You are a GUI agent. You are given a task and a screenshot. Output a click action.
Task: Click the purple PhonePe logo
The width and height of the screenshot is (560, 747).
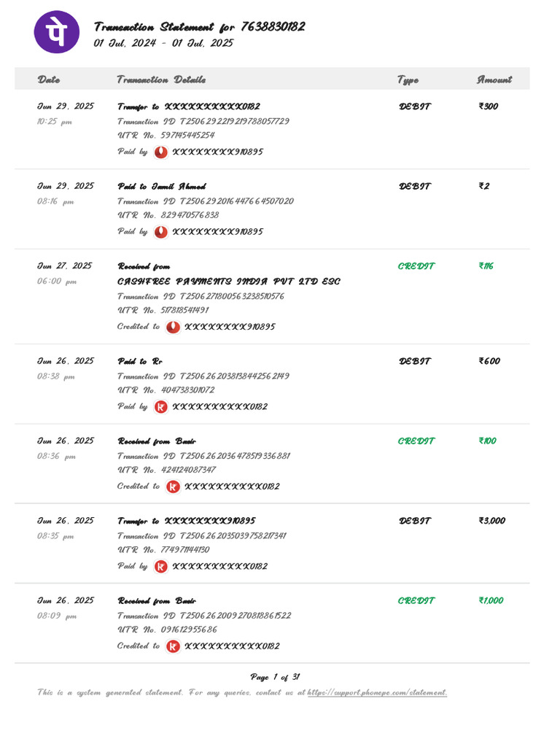[57, 32]
